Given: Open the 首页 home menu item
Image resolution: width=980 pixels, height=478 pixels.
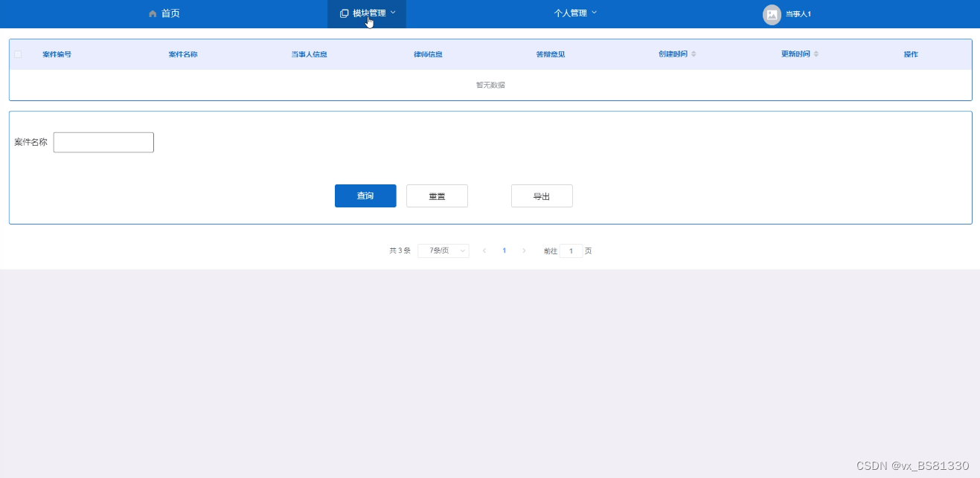Looking at the screenshot, I should [x=164, y=13].
